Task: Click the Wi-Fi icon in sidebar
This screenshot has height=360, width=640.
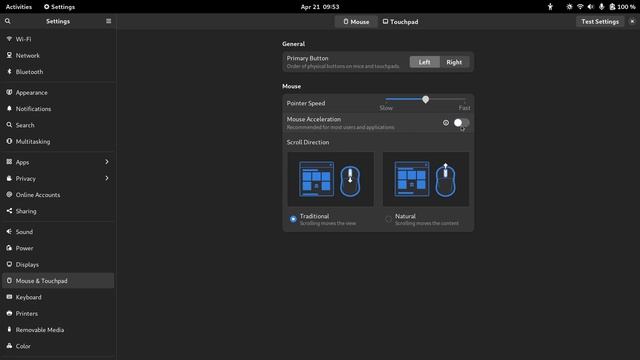Action: [9, 39]
